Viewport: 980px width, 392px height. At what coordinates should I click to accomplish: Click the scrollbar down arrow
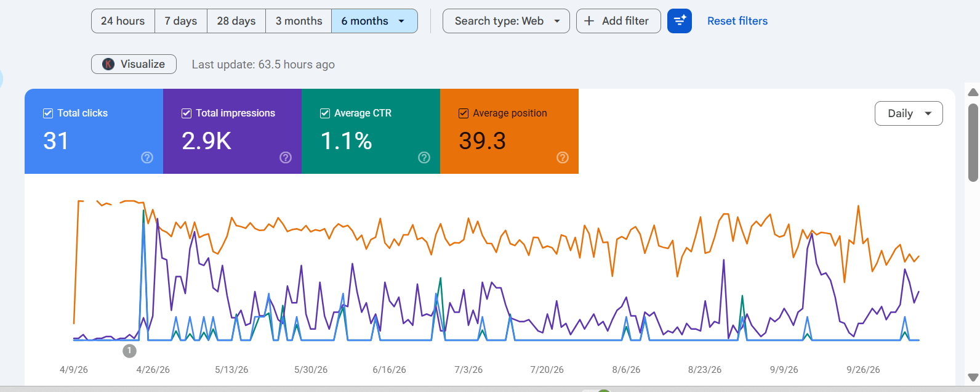[973, 377]
